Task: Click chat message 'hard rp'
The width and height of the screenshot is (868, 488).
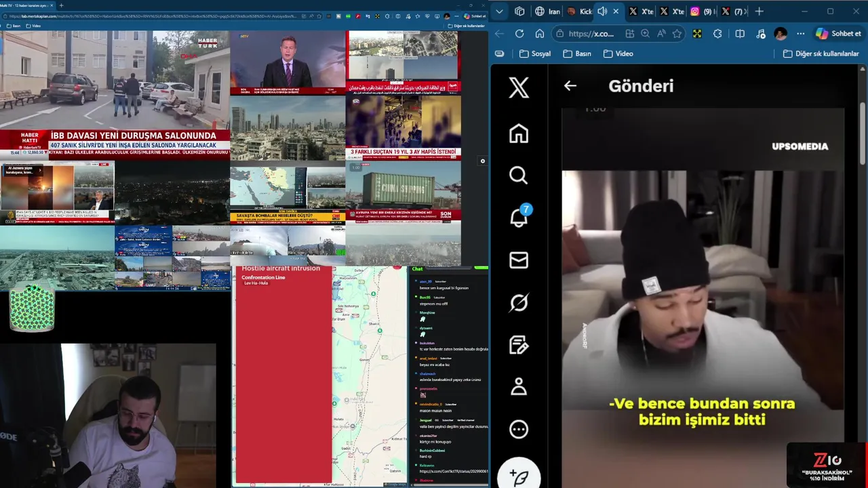Action: pyautogui.click(x=425, y=456)
